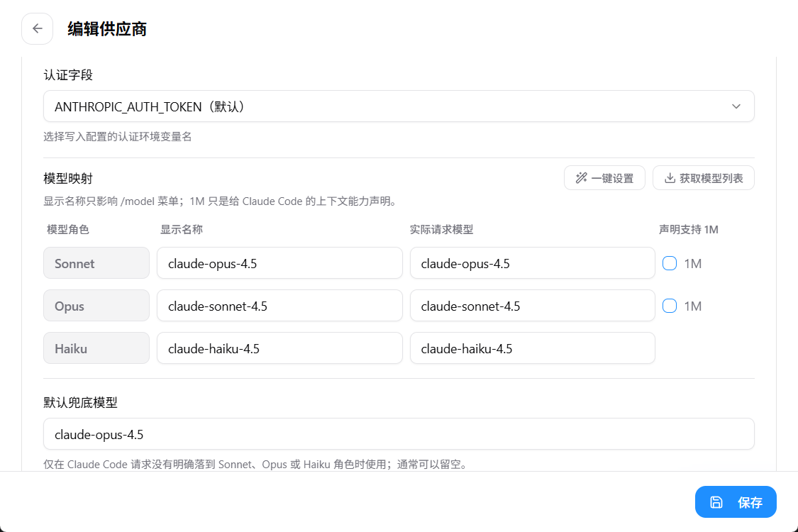
Task: Go back using the arrow button
Action: coord(37,28)
